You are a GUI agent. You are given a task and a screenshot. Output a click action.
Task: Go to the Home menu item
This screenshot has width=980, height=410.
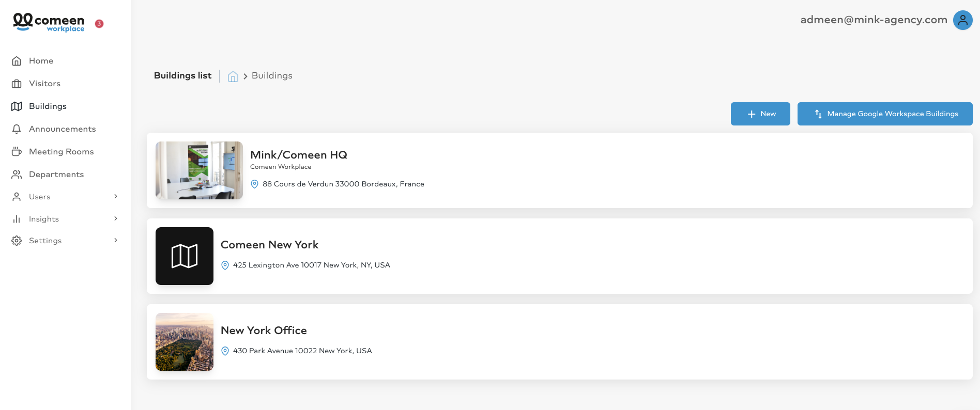[x=41, y=61]
